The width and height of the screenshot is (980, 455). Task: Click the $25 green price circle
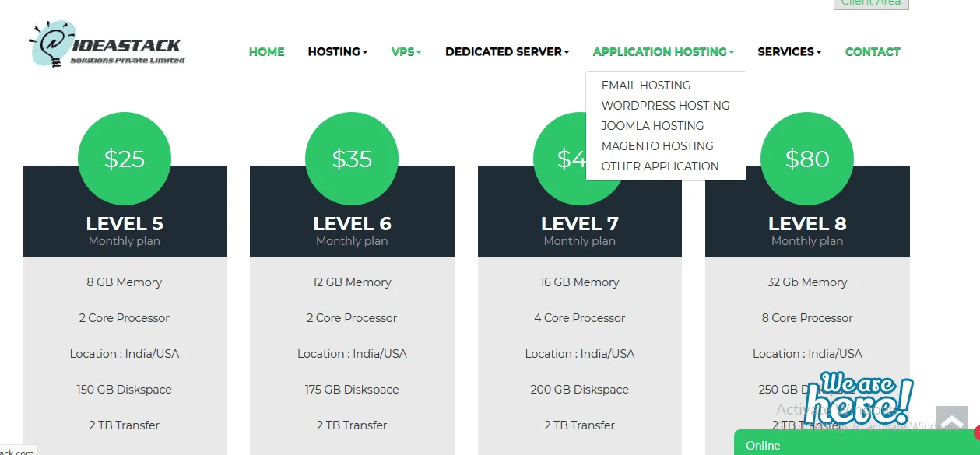point(125,159)
